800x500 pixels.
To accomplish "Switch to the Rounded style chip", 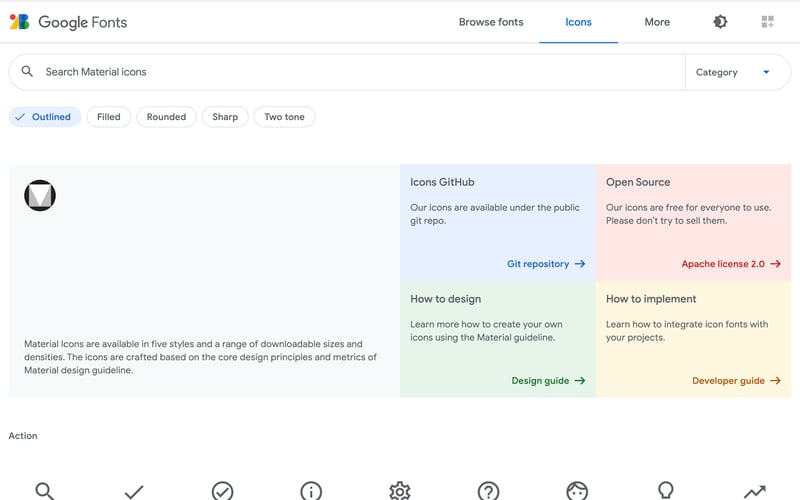I will pyautogui.click(x=166, y=117).
